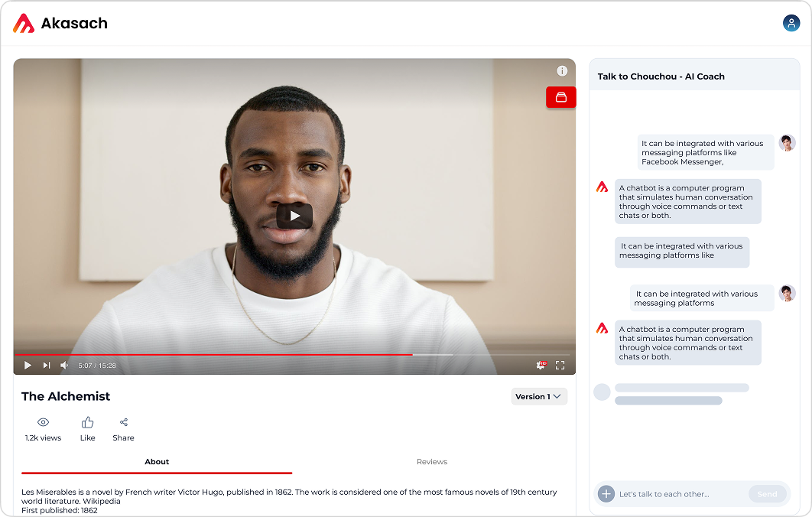
Task: Click the Send button in chat
Action: (x=767, y=493)
